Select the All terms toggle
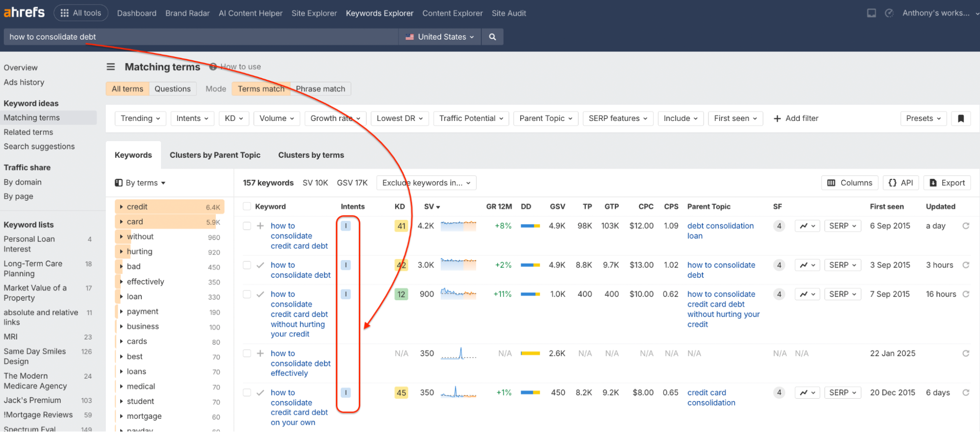This screenshot has height=432, width=980. [127, 89]
